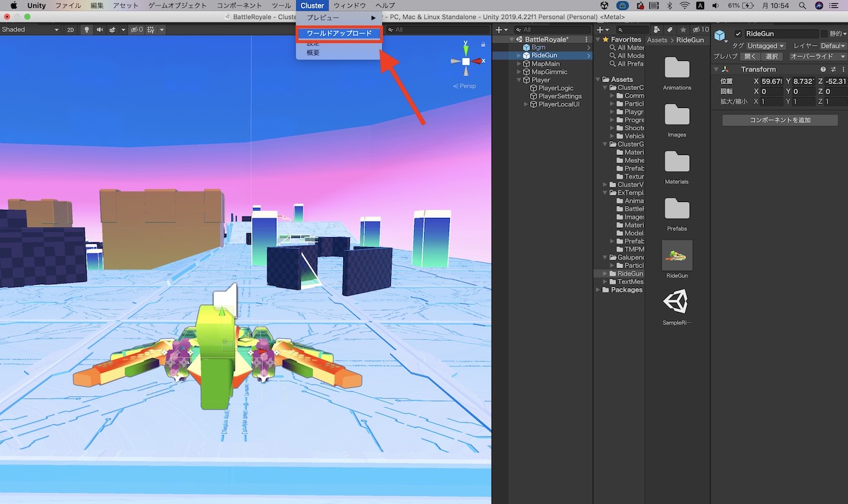Enable the RideGun checkbox in the Inspector
Image resolution: width=848 pixels, height=504 pixels.
click(x=738, y=34)
